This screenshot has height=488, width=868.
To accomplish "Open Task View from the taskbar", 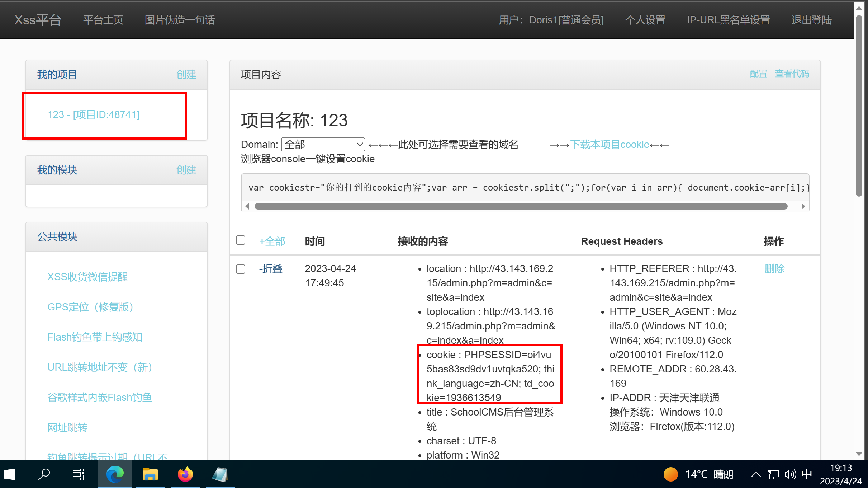I will [78, 474].
